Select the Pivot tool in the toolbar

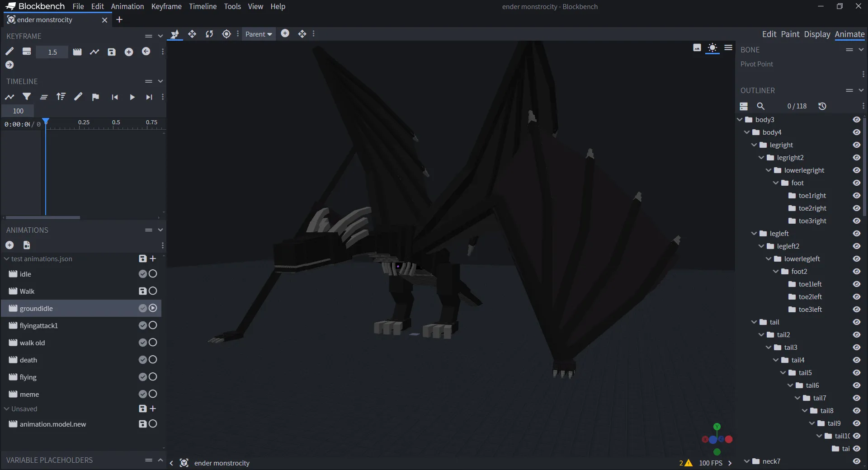[x=226, y=34]
